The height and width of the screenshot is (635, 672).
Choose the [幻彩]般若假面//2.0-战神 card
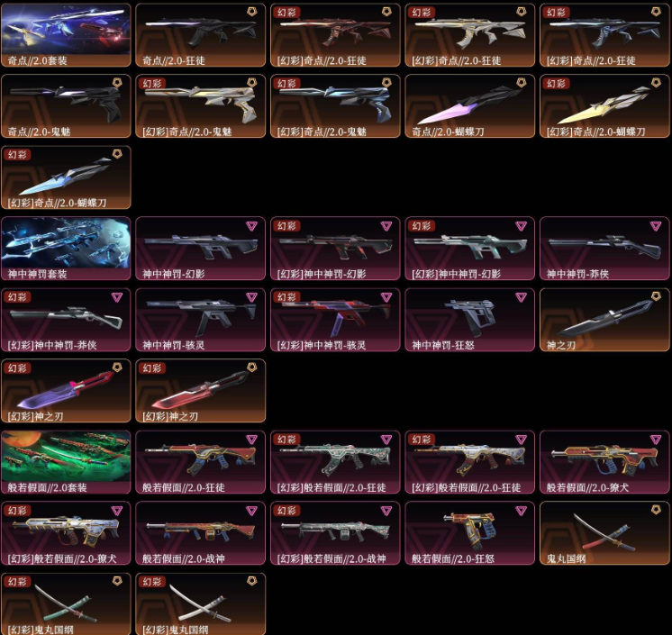coord(335,533)
